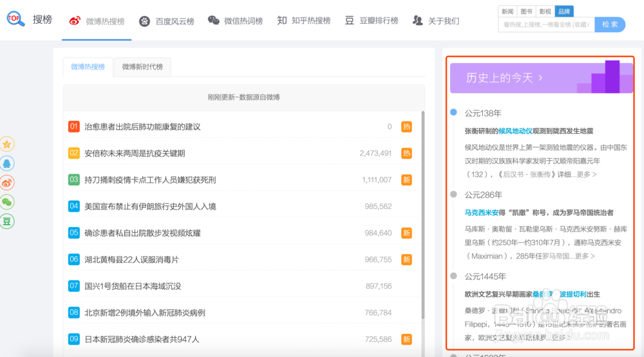Click the count 985,562

378,206
